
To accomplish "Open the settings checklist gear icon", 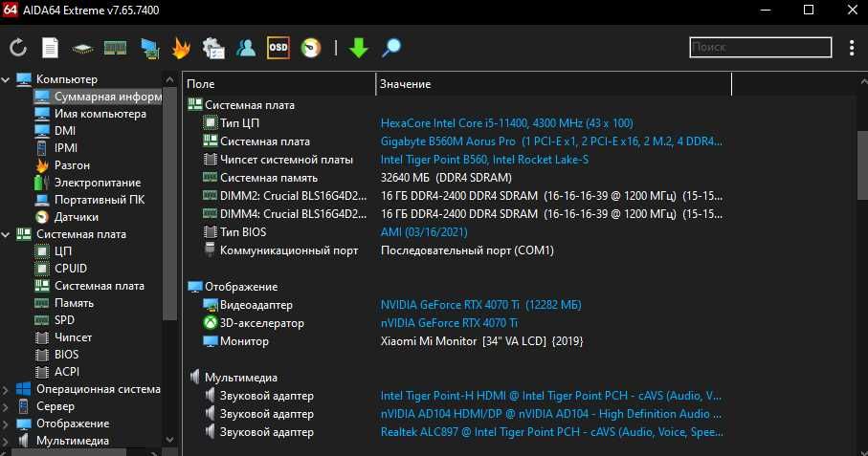I will [x=213, y=48].
